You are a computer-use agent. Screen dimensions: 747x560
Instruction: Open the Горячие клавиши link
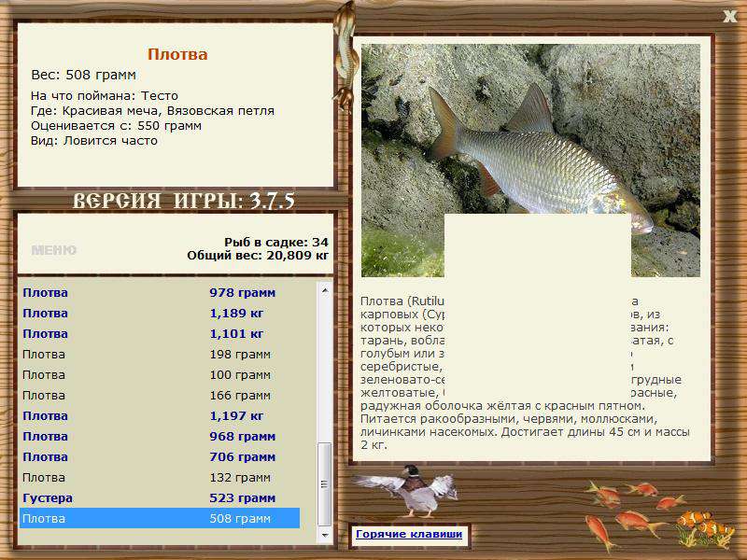(x=409, y=534)
